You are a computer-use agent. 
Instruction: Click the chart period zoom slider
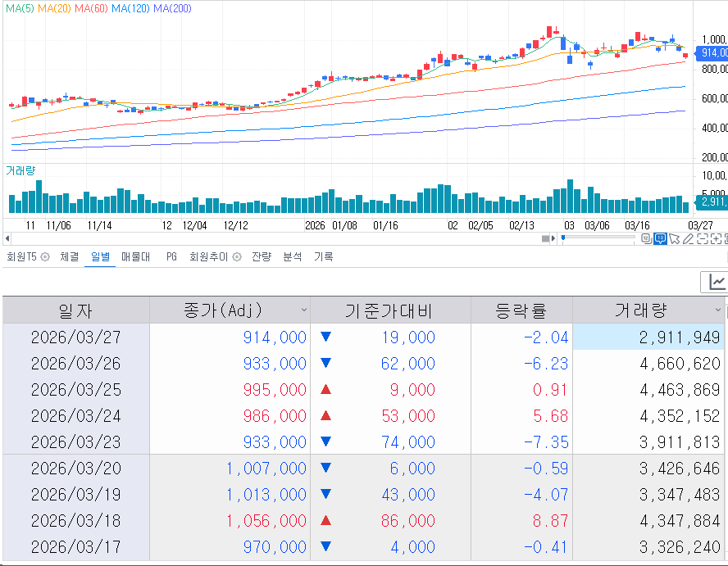pyautogui.click(x=563, y=237)
